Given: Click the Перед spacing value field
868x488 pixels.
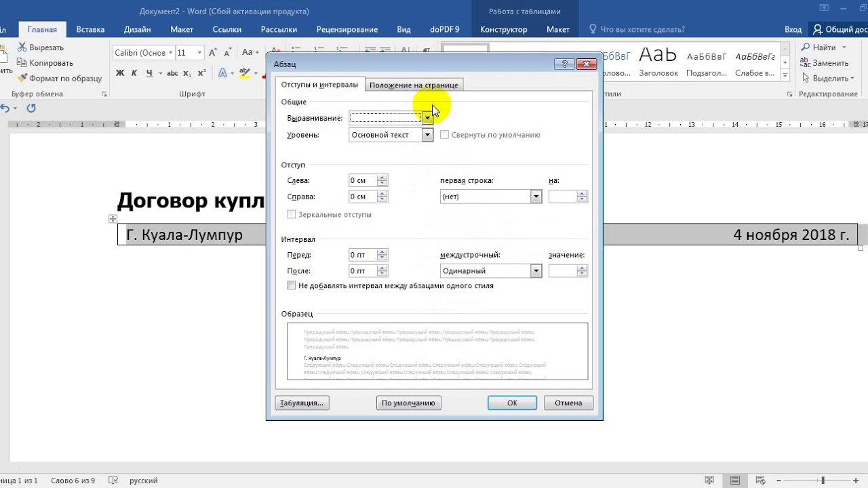Looking at the screenshot, I should (362, 255).
